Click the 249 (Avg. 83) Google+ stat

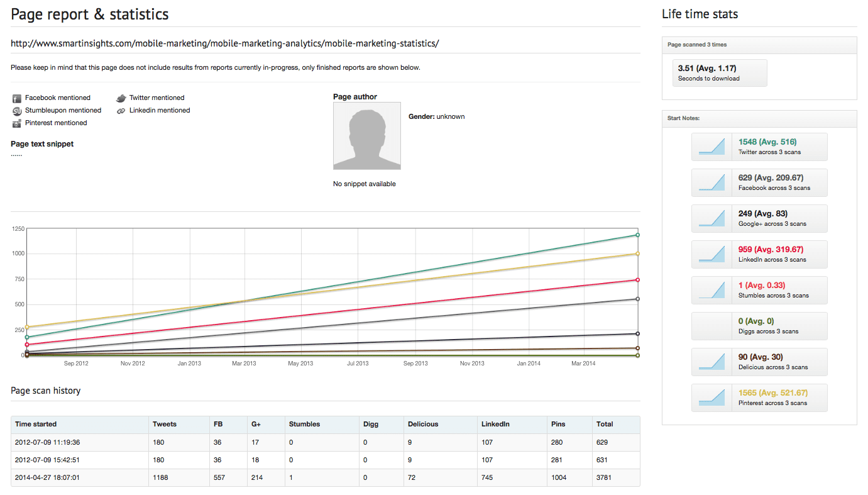[763, 214]
